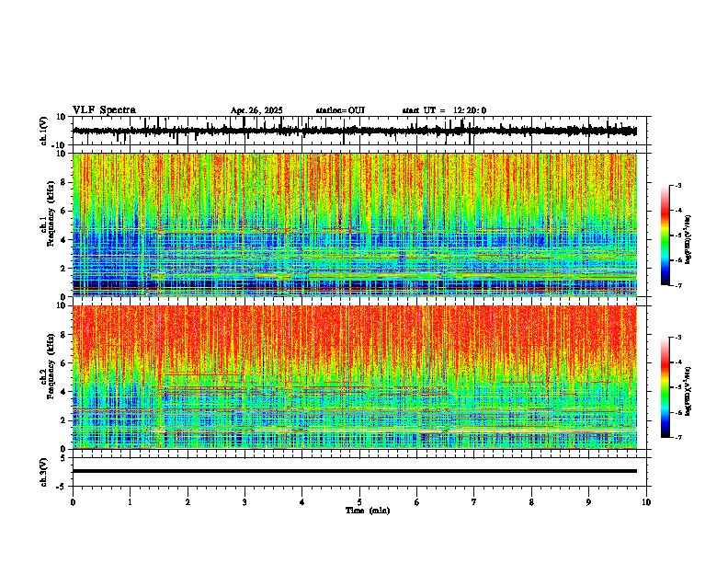Click the ch.1 'Frequency (kHz)' axis label
This screenshot has height=563, width=728.
[50, 213]
